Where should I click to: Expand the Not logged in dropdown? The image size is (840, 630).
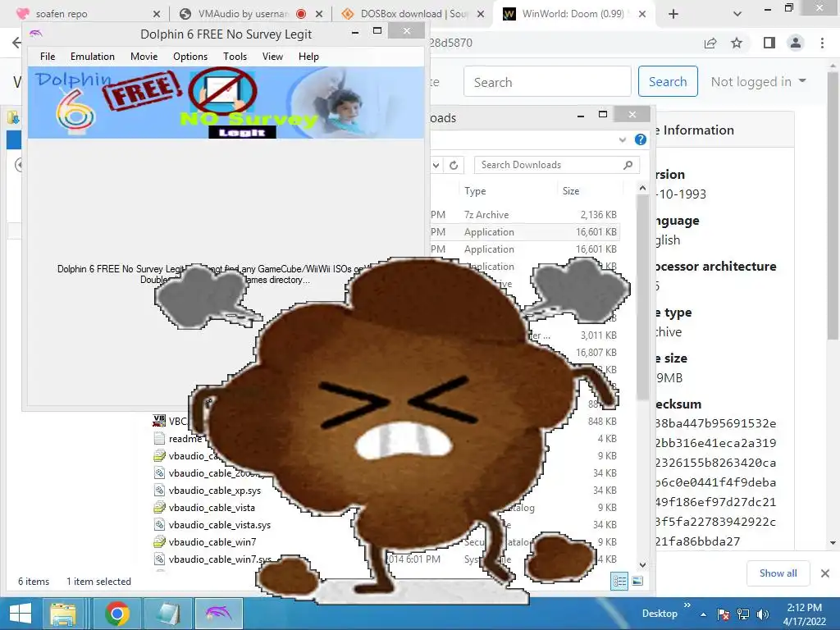[x=758, y=81]
